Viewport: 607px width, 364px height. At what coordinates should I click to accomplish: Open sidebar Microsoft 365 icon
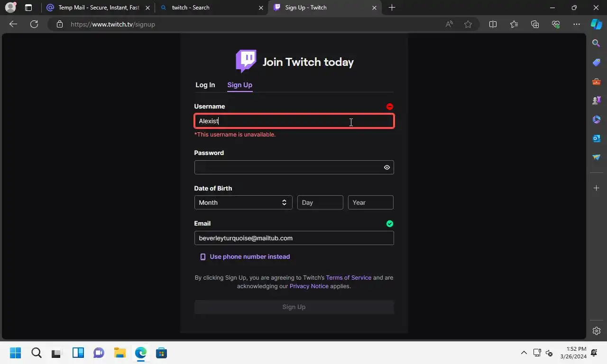[x=597, y=119]
